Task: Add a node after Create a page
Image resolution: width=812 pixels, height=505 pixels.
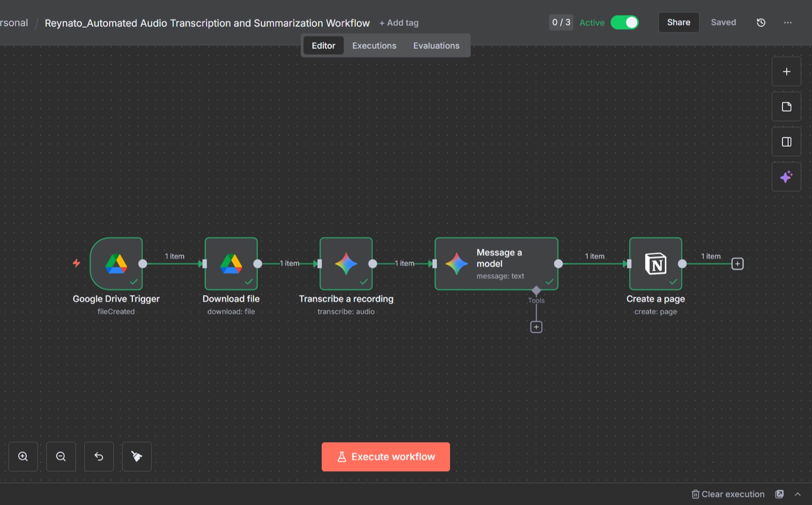Action: 737,264
